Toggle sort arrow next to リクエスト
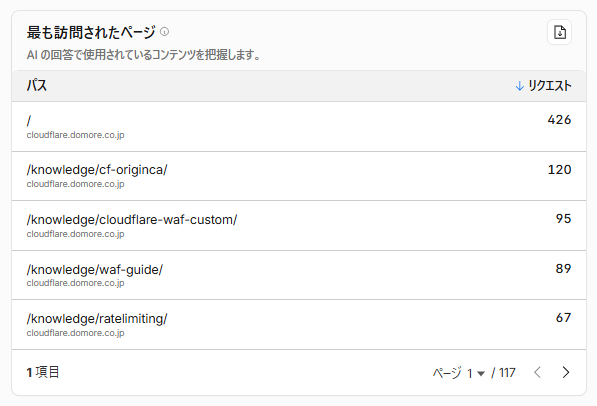The image size is (597, 406). (519, 86)
